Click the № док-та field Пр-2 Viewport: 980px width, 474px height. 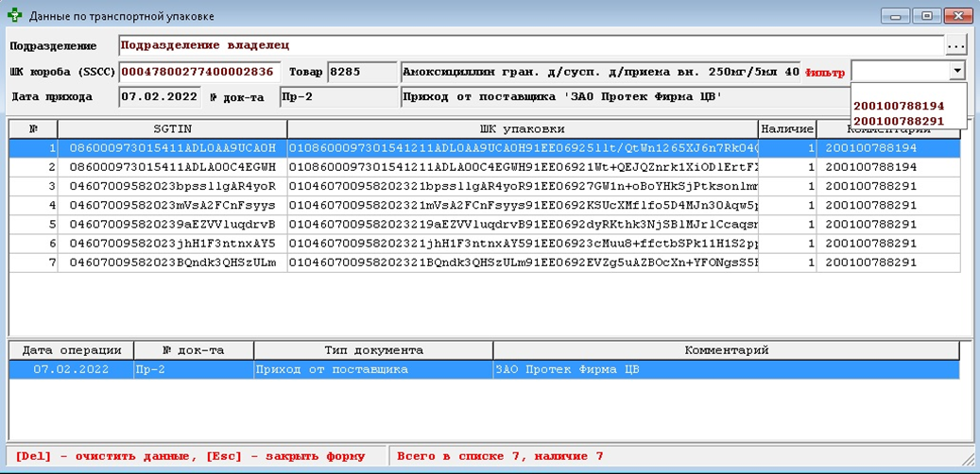click(337, 97)
